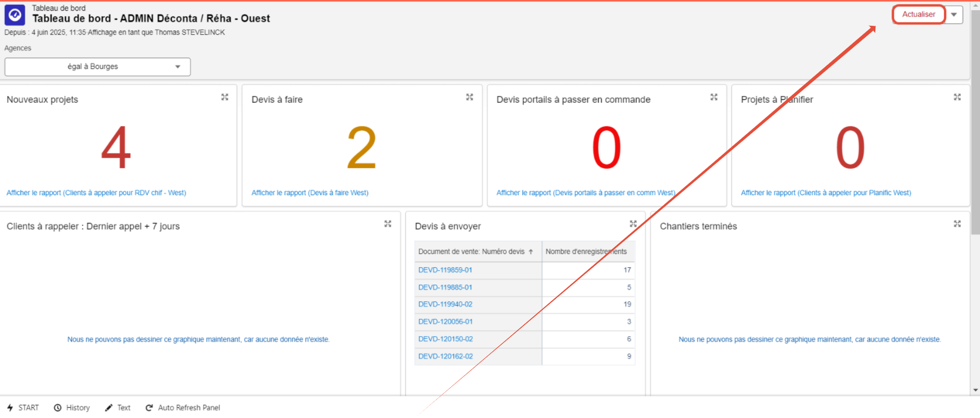The height and width of the screenshot is (418, 980).
Task: Expand the Devis portails à passer en commande widget
Action: 714,97
